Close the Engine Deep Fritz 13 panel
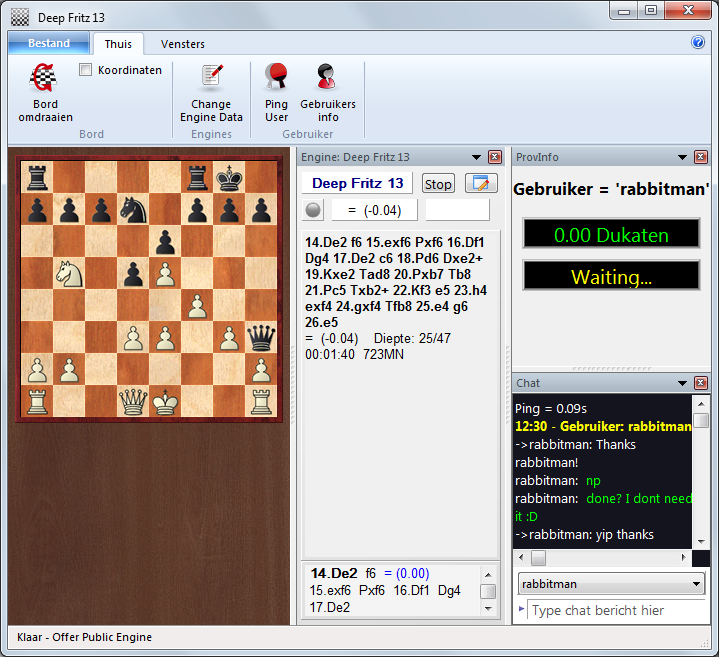Image resolution: width=719 pixels, height=657 pixels. [494, 157]
